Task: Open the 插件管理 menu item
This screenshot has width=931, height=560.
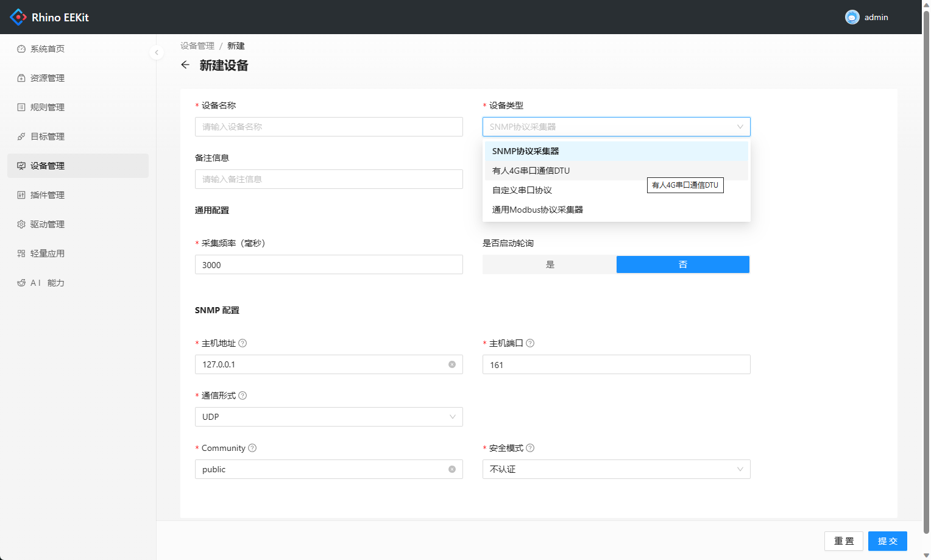Action: click(x=78, y=195)
